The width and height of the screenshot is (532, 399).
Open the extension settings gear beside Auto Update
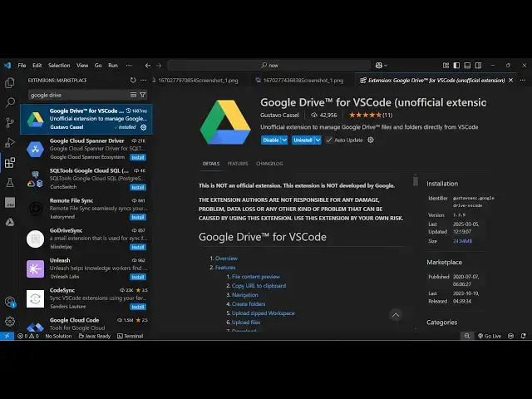pos(371,140)
